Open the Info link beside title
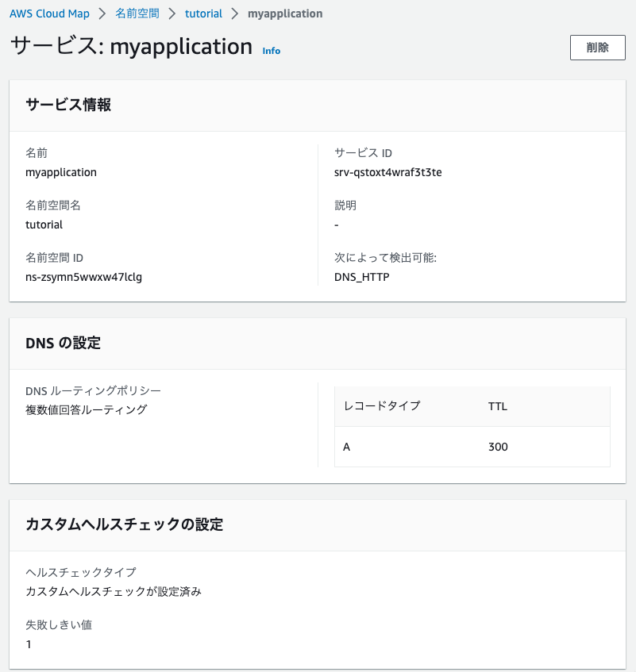The height and width of the screenshot is (672, 636). click(x=272, y=51)
